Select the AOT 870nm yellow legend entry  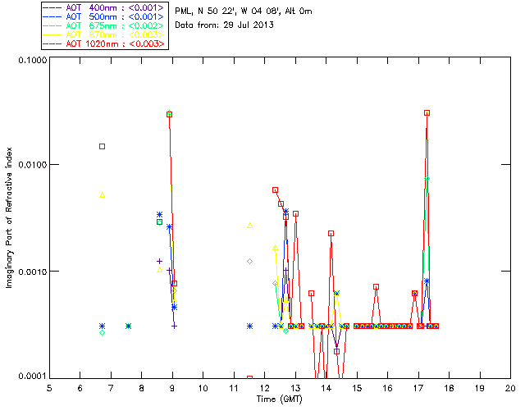pyautogui.click(x=104, y=34)
